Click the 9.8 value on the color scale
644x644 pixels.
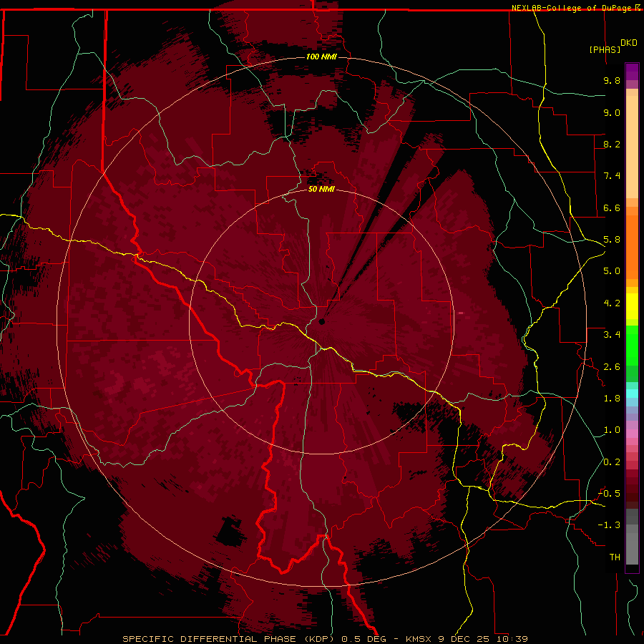(x=612, y=80)
